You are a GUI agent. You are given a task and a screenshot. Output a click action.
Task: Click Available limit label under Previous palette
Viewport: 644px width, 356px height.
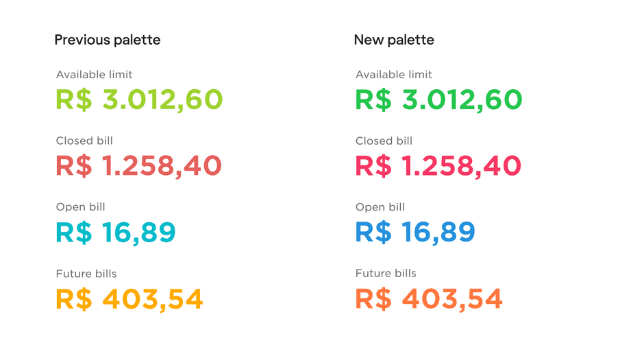click(x=94, y=74)
